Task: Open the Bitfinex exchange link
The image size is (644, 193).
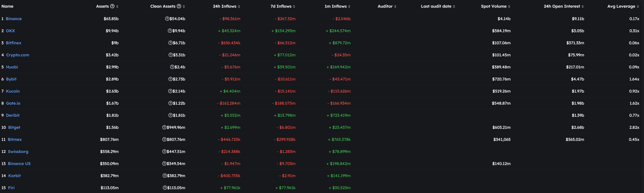Action: click(14, 43)
